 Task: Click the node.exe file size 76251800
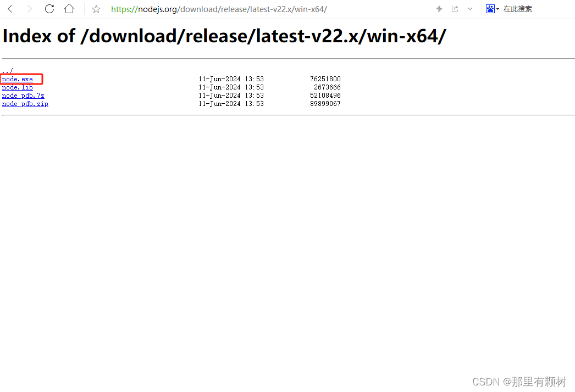click(x=325, y=79)
